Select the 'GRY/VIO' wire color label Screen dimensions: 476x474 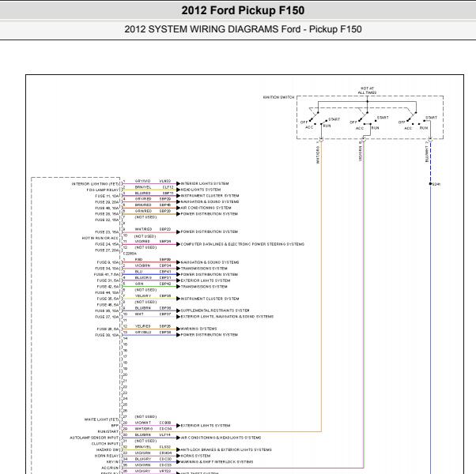tap(142, 181)
